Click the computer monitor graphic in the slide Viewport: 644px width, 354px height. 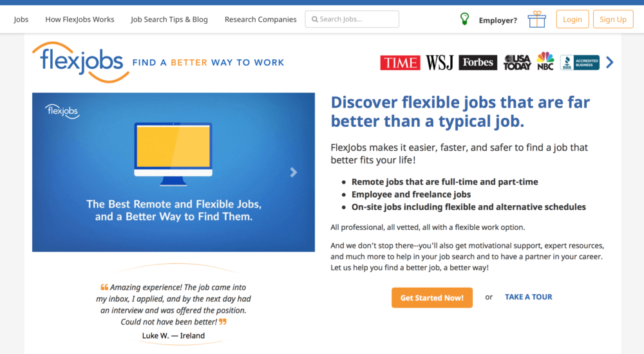point(173,154)
